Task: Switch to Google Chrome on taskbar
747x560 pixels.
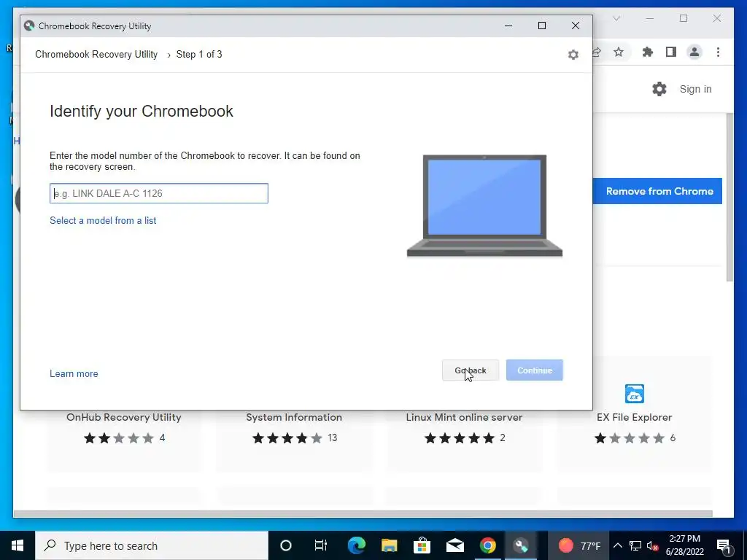Action: (x=488, y=545)
